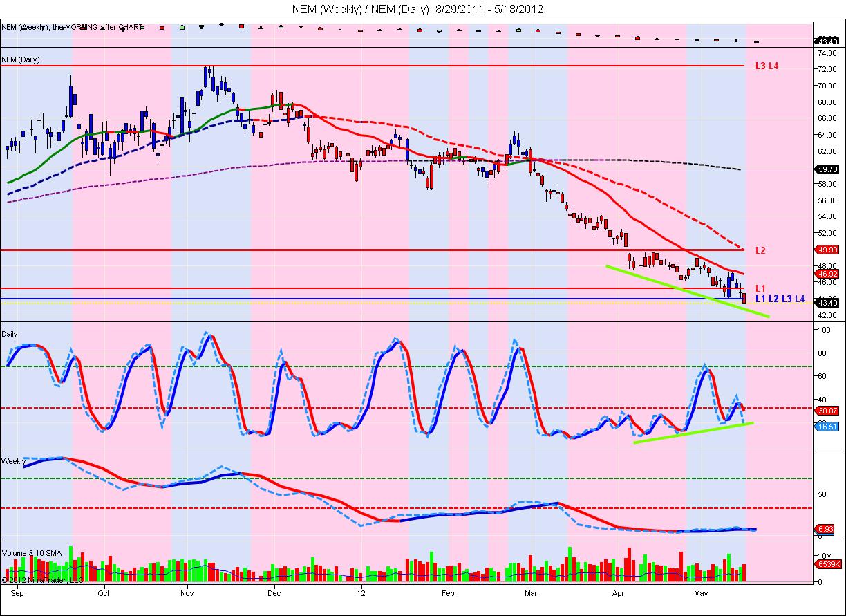This screenshot has width=846, height=616.
Task: Click the 6539K volume value marker
Action: point(828,565)
